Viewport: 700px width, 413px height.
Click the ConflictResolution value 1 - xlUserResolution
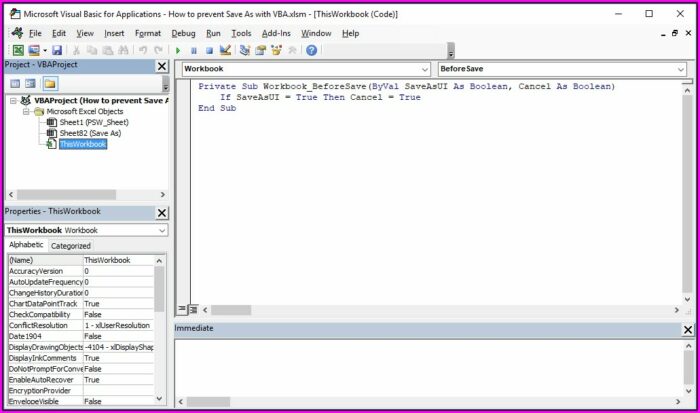[118, 325]
